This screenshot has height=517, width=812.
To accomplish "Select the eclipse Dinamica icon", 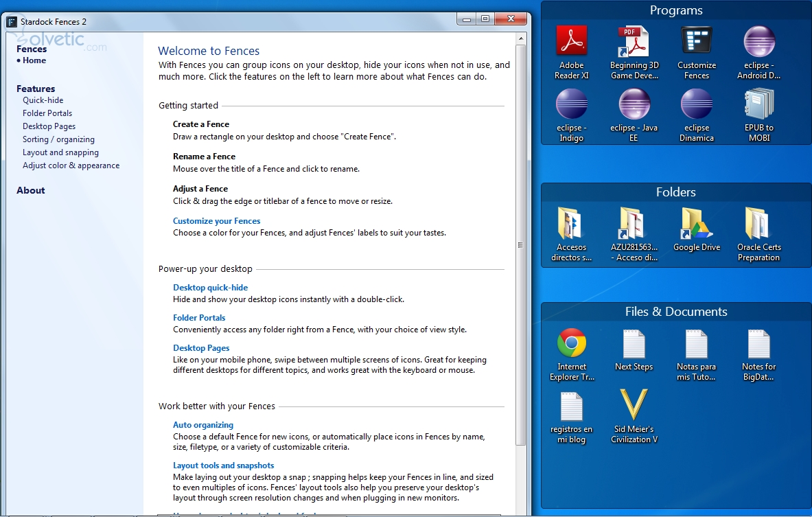I will pos(697,115).
